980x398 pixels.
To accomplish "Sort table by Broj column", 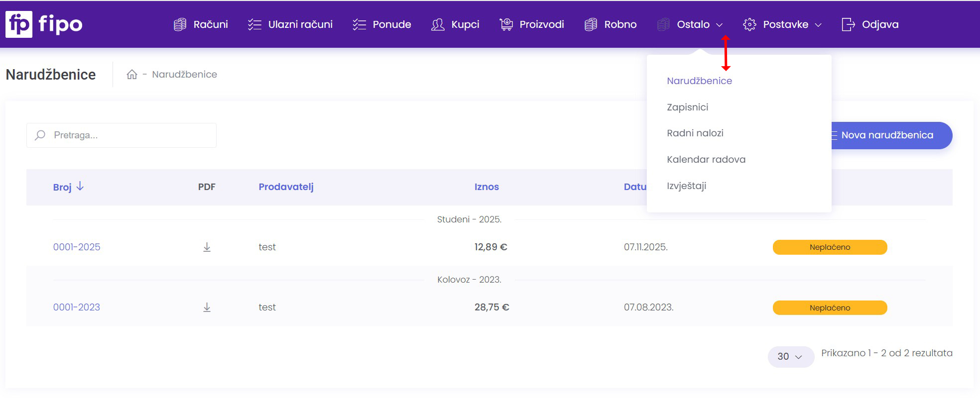I will coord(63,187).
